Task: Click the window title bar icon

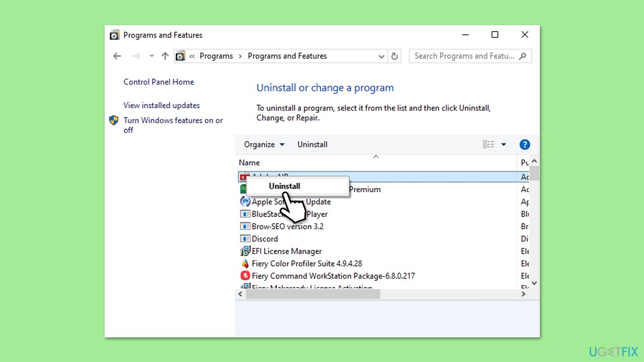Action: (x=115, y=35)
